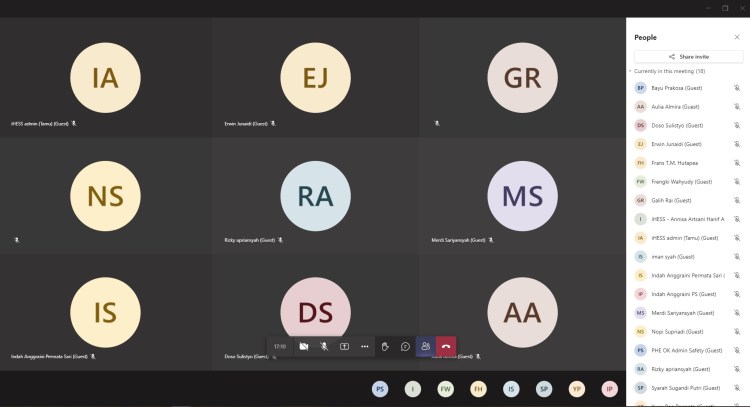Select the FW participant avatar bubble
This screenshot has height=407, width=750.
point(445,389)
